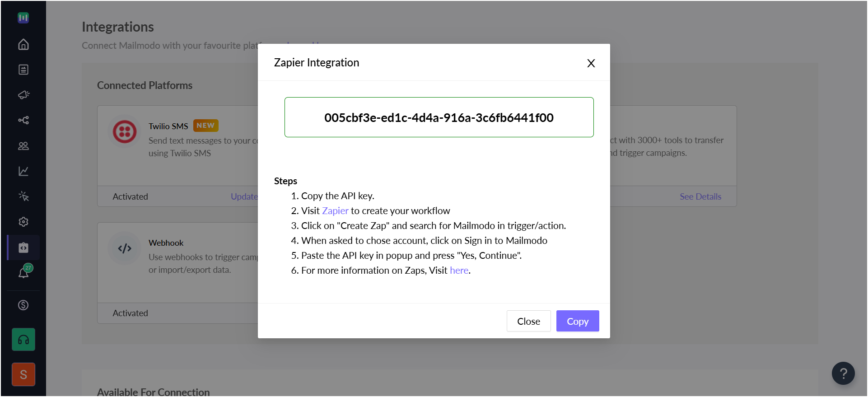Open Campaigns megaphone icon
This screenshot has height=397, width=868.
click(23, 95)
